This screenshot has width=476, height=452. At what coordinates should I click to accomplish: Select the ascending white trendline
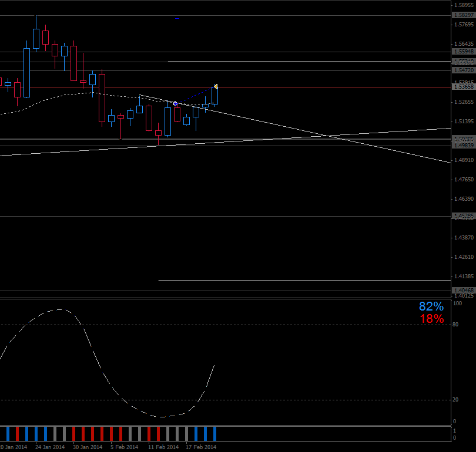click(x=225, y=142)
